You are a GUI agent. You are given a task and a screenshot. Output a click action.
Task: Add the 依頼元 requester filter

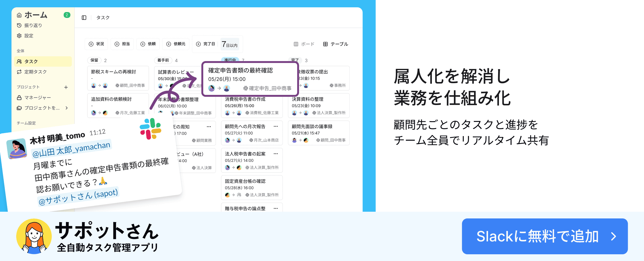(x=176, y=44)
